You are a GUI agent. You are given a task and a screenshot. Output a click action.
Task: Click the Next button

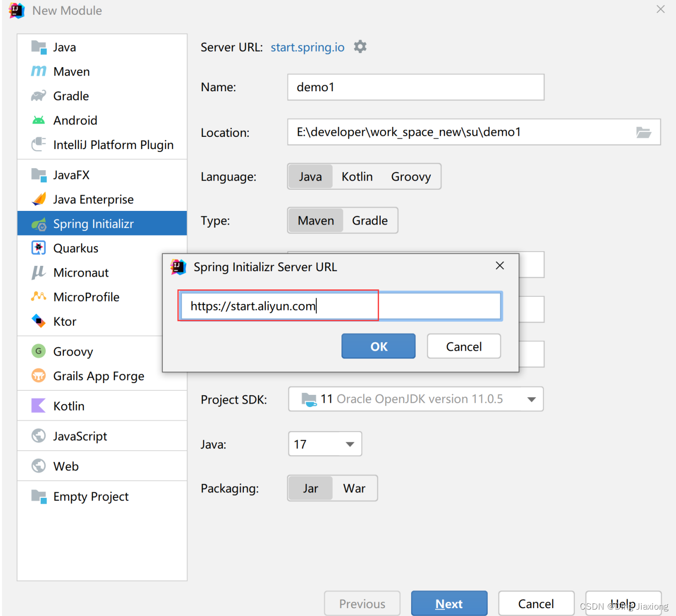pyautogui.click(x=449, y=603)
